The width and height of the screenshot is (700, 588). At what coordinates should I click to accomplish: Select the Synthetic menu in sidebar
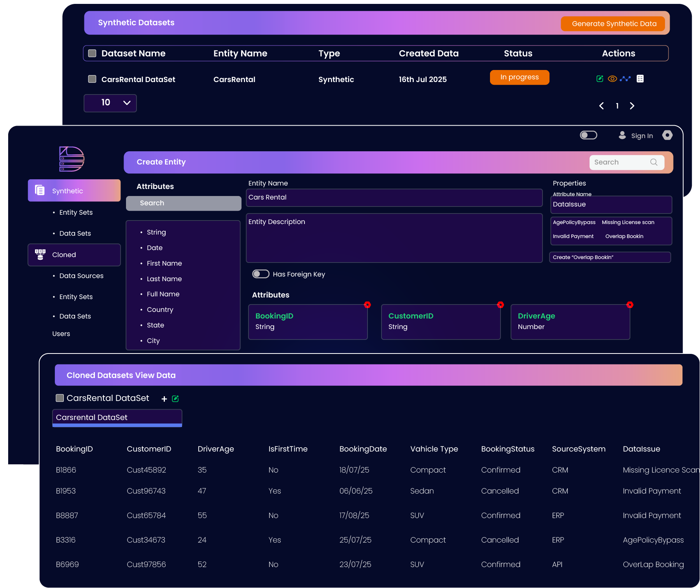point(74,191)
